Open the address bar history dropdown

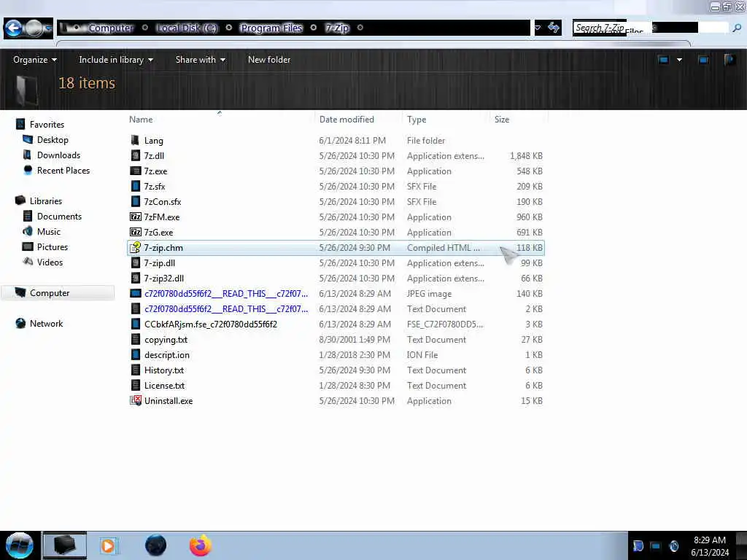point(538,28)
